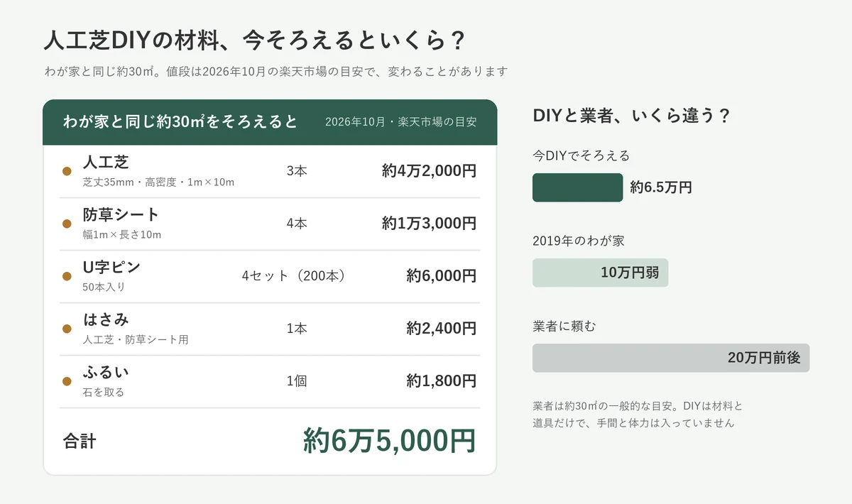Screen dimensions: 852x504
Task: Click the light green 10万円弱 bar
Action: click(x=601, y=273)
